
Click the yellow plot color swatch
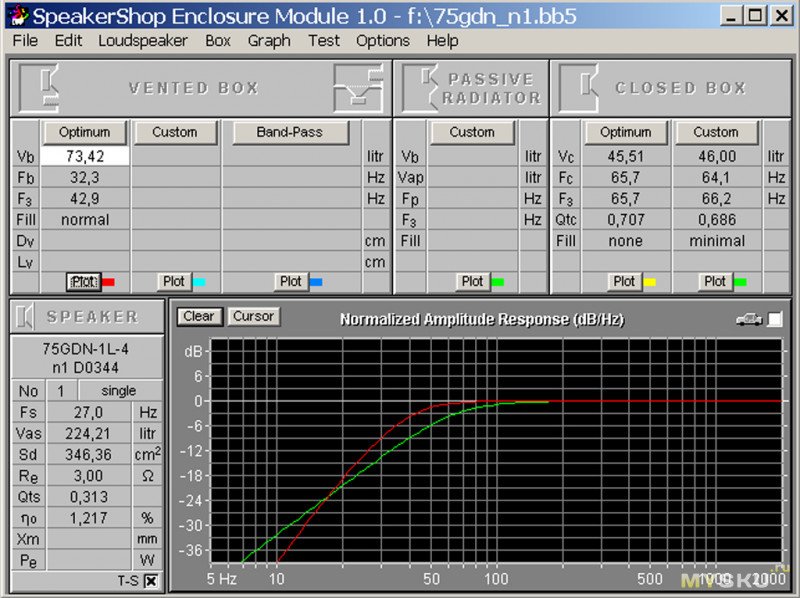649,282
